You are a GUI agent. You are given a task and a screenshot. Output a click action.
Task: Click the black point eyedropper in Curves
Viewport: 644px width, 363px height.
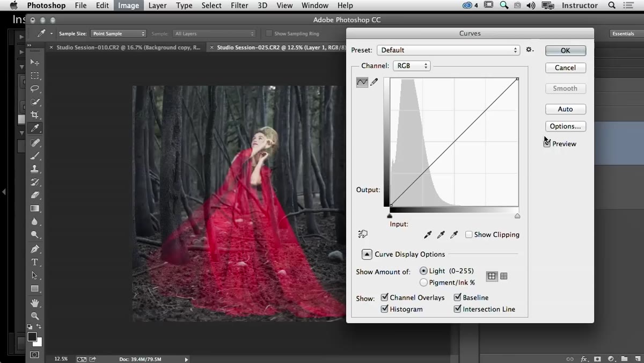(428, 235)
